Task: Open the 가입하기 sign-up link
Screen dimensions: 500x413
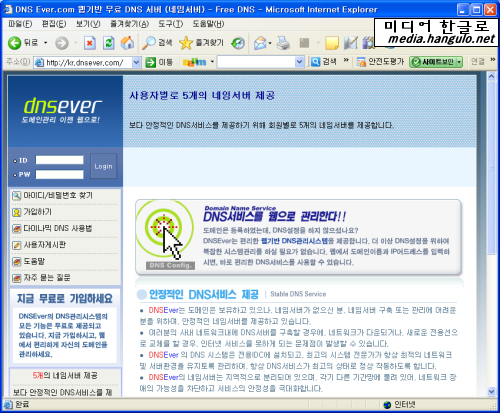Action: [37, 212]
